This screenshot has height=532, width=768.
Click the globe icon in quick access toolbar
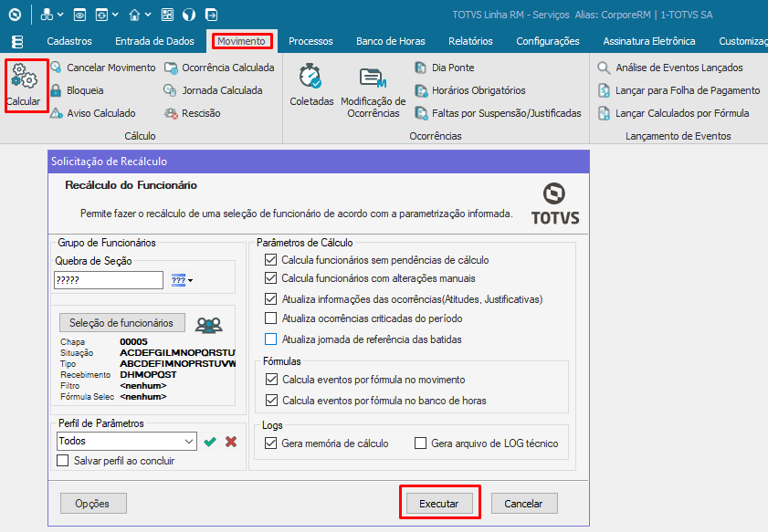pos(189,15)
